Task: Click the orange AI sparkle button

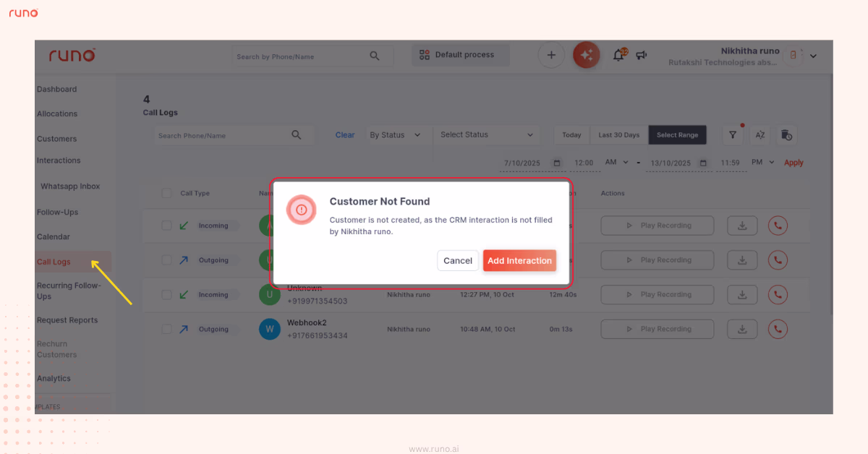Action: point(587,55)
